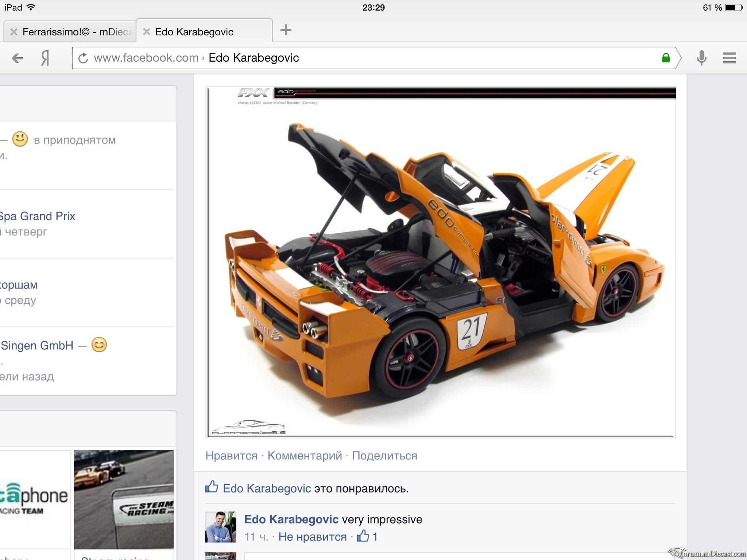Screen dimensions: 747x560
Task: Close the Edo Karabegovic tab
Action: (147, 32)
